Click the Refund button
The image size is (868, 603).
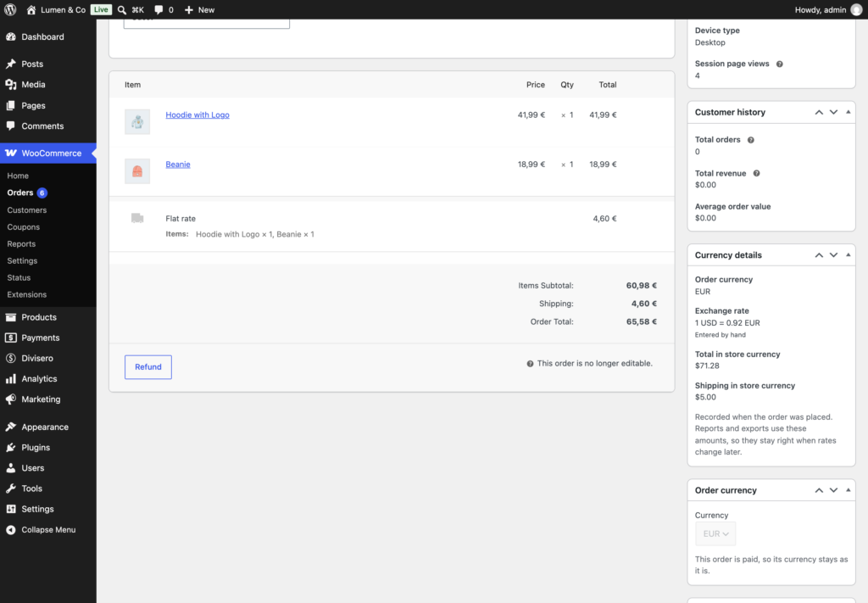point(147,367)
